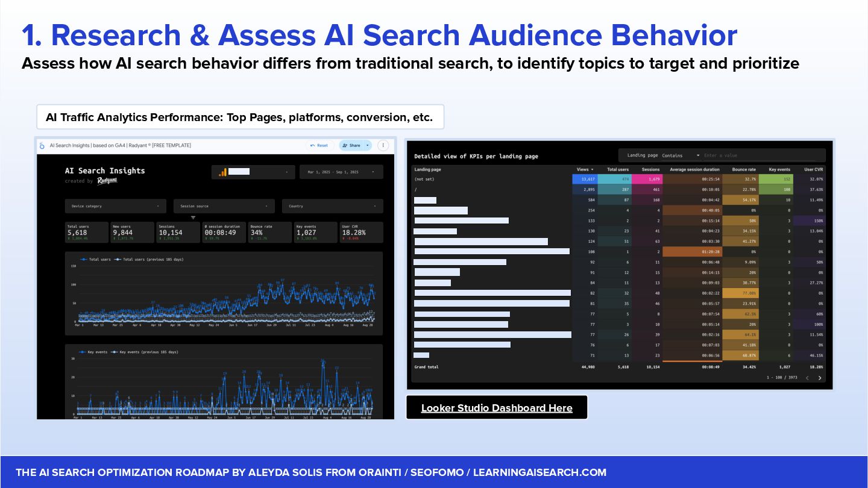Image resolution: width=868 pixels, height=488 pixels.
Task: Click the '/' landing page row
Action: (x=618, y=189)
